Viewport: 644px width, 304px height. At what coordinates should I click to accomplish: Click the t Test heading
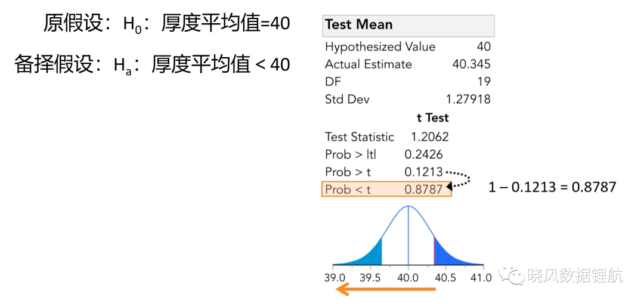432,118
